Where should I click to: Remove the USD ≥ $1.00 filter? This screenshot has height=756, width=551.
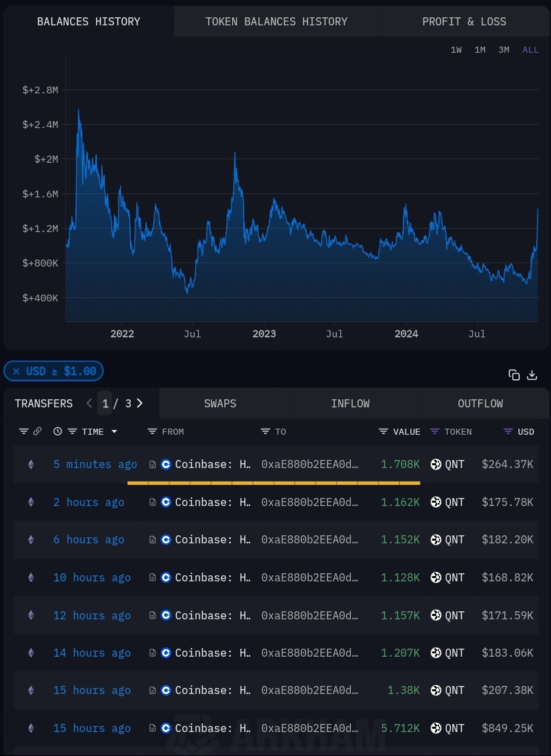[x=17, y=371]
